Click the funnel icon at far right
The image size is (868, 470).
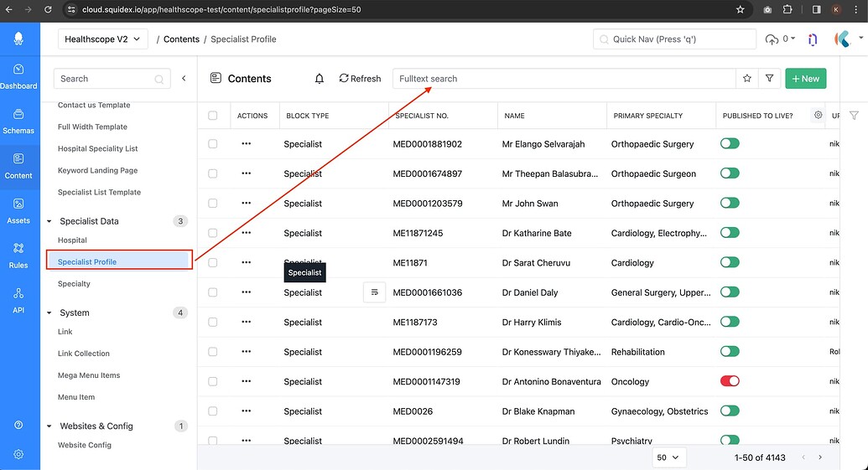[x=854, y=116]
